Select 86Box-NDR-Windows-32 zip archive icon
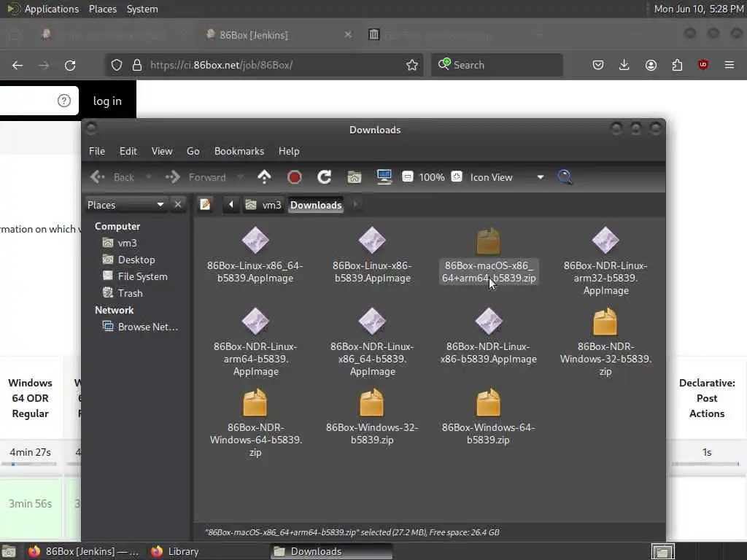This screenshot has width=747, height=560. tap(605, 322)
